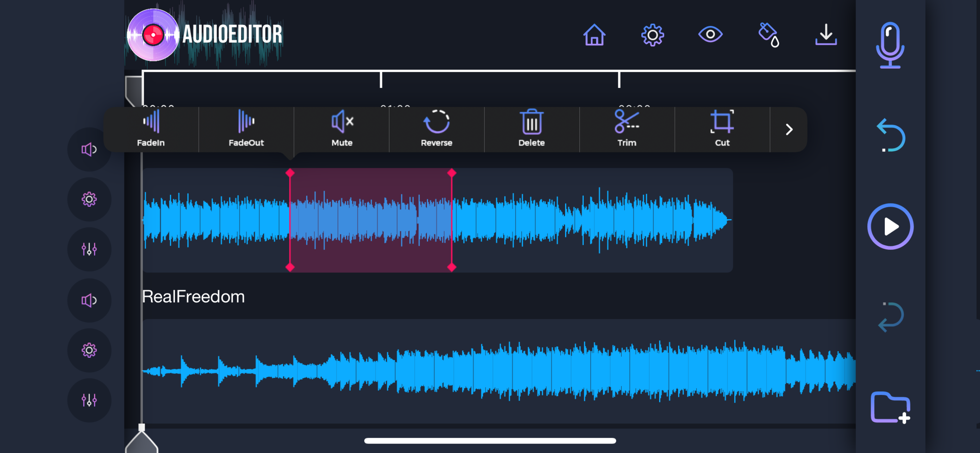The image size is (980, 453).
Task: Click the download export icon
Action: pos(825,35)
